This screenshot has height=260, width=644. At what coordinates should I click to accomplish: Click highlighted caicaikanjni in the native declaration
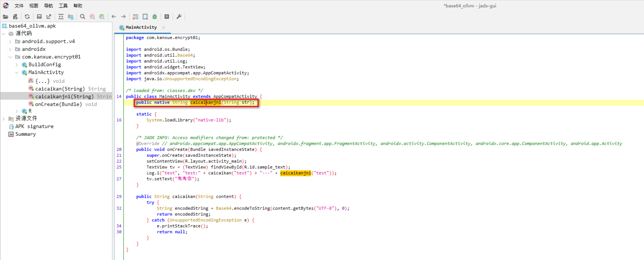click(205, 103)
